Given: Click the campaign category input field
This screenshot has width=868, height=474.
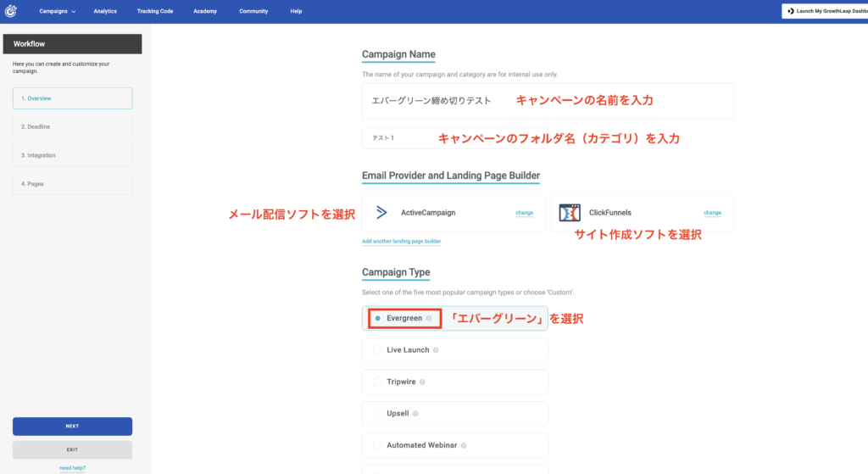Looking at the screenshot, I should coord(454,138).
